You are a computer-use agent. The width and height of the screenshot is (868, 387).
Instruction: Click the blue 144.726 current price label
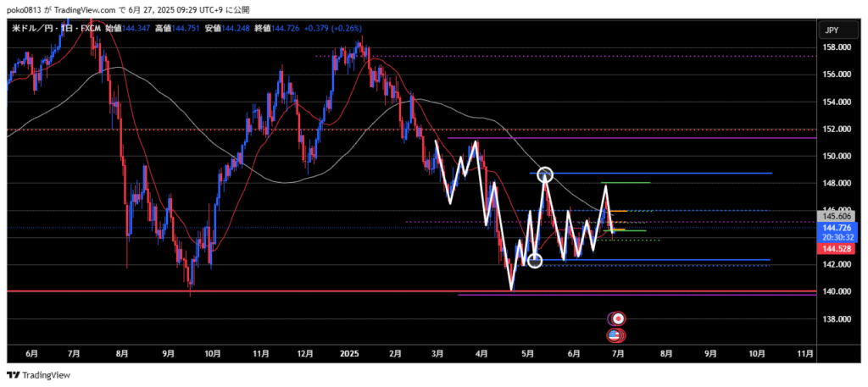click(836, 229)
